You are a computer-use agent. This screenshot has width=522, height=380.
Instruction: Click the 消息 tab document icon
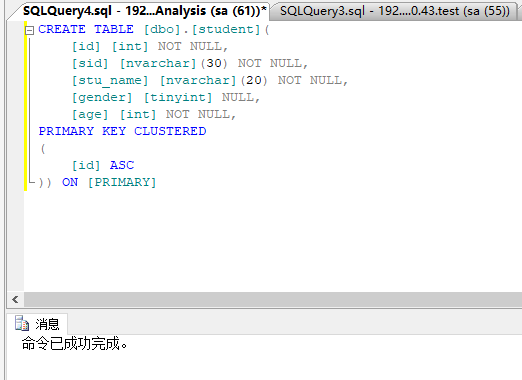click(x=22, y=323)
